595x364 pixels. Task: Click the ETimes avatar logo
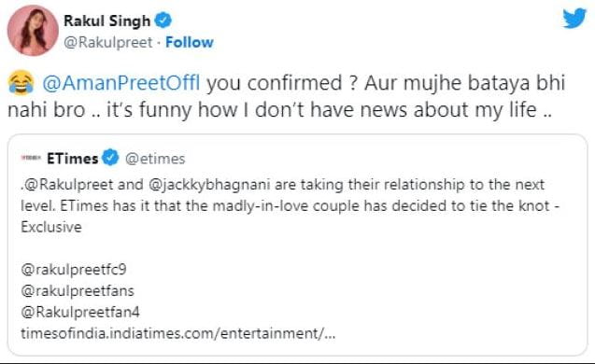coord(31,158)
